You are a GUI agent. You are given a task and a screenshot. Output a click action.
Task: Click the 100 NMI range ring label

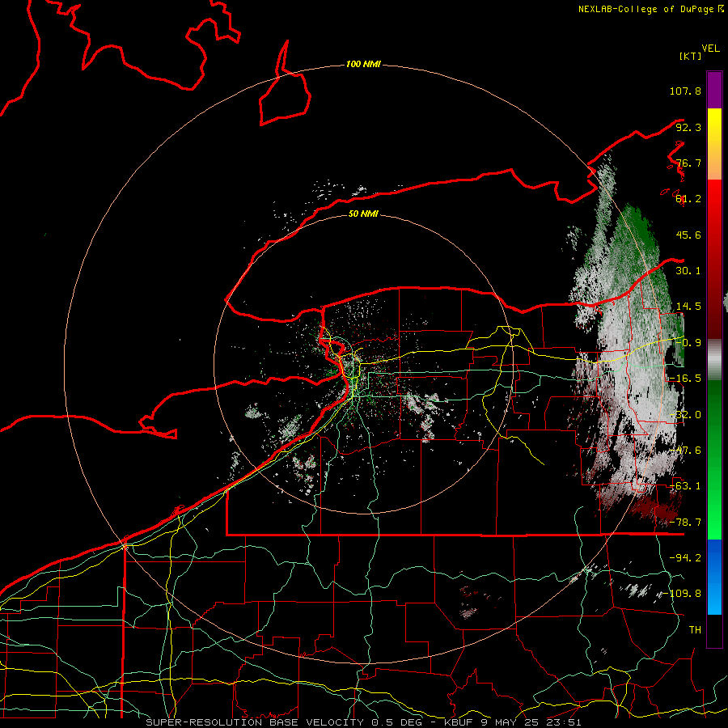click(363, 64)
